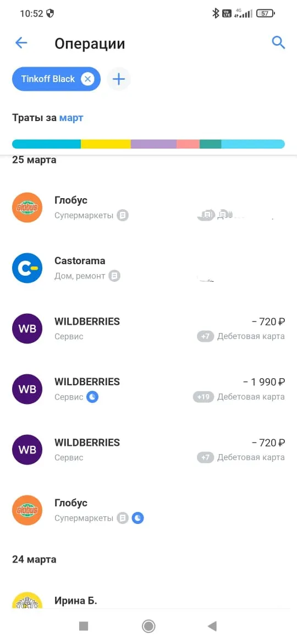
Task: Remove the Tinkoff Black filter chip
Action: (87, 79)
